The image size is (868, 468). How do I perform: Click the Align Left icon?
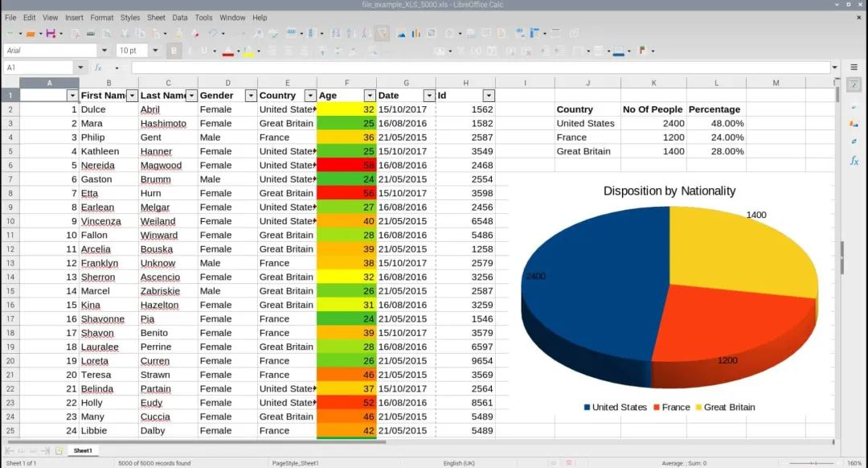pos(272,51)
